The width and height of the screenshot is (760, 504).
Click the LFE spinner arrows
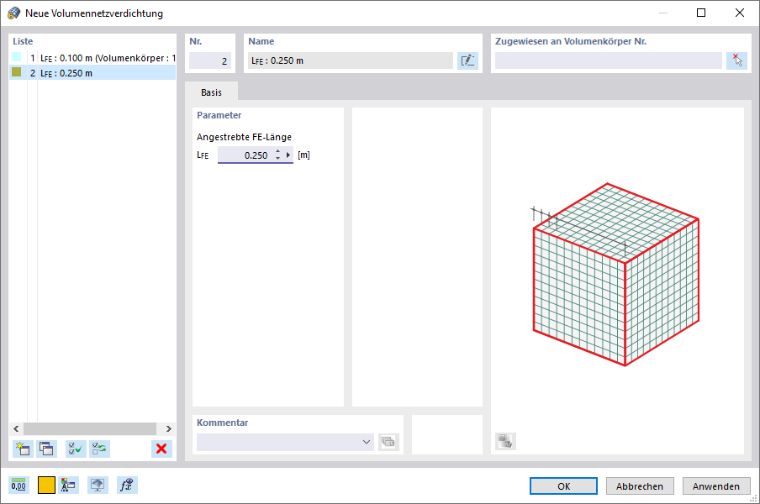[x=278, y=155]
